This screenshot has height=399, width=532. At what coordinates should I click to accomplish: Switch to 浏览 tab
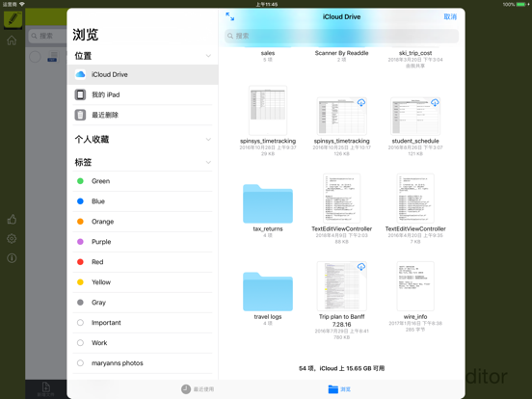339,389
